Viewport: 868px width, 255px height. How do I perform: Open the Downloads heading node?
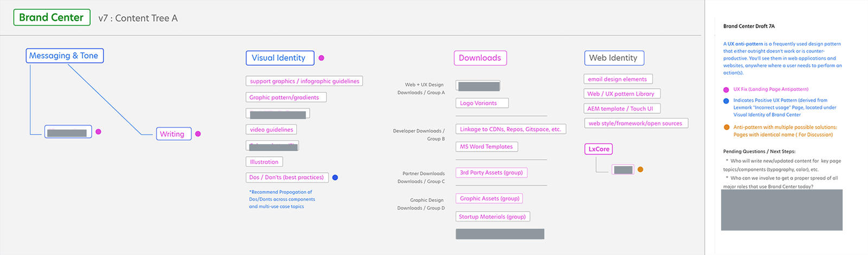tap(480, 58)
